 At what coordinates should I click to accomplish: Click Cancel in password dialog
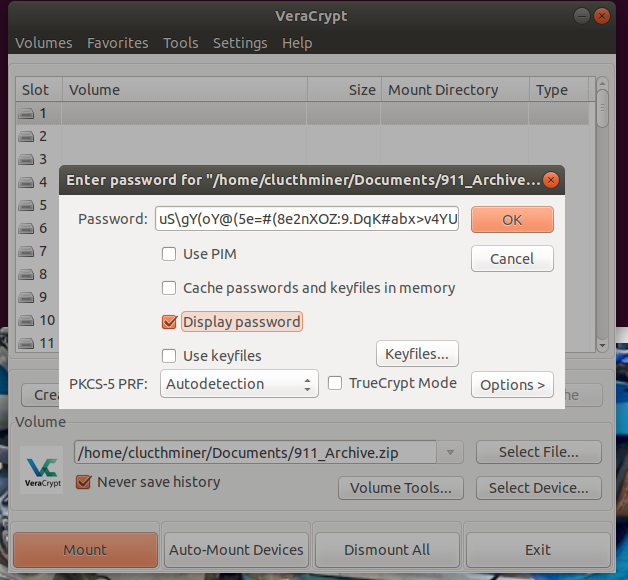point(512,259)
